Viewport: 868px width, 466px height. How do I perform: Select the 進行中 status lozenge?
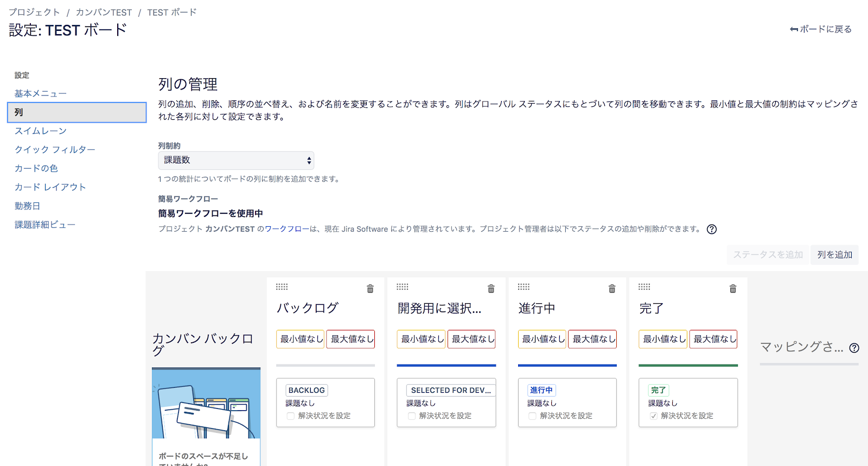tap(541, 390)
